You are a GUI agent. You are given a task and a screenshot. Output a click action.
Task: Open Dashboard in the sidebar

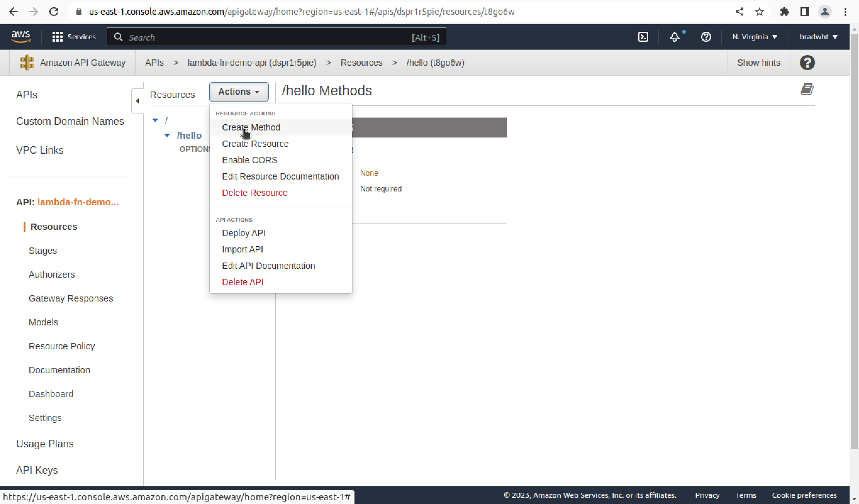51,394
